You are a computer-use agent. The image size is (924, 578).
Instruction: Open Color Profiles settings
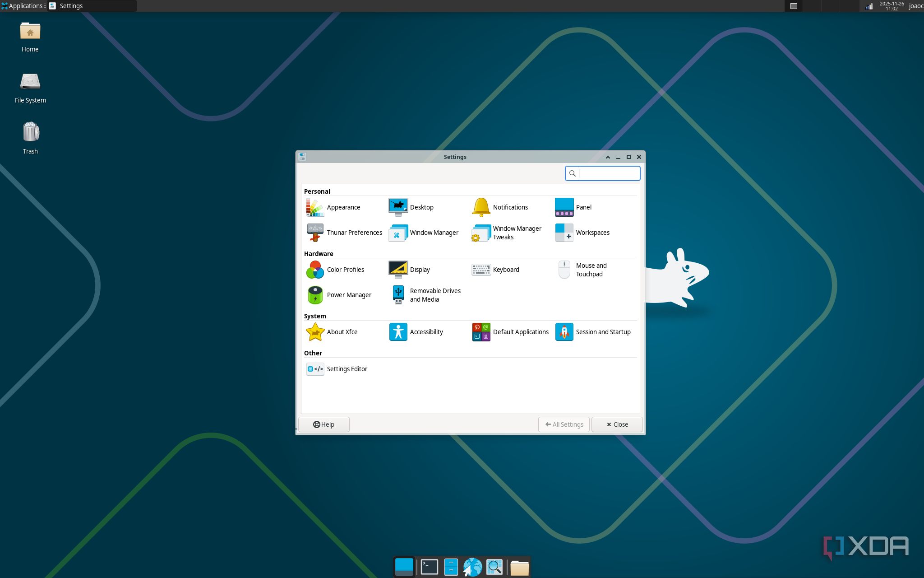(335, 270)
